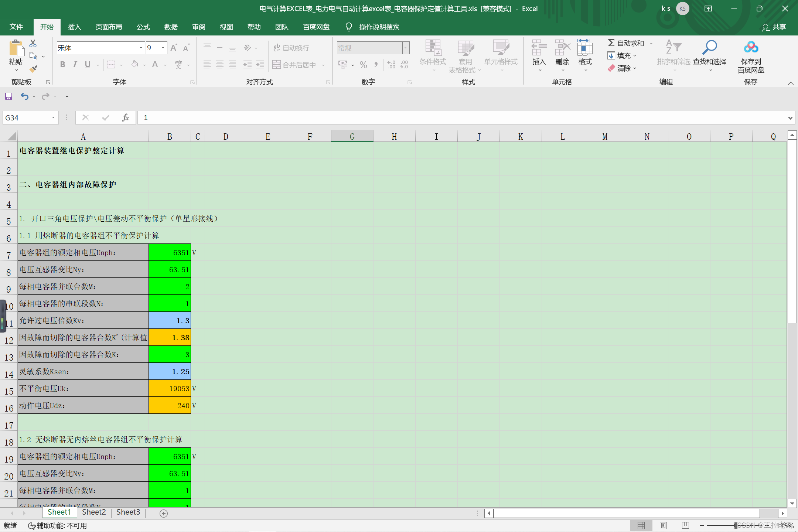Open the Name Box dropdown arrow

pyautogui.click(x=53, y=117)
